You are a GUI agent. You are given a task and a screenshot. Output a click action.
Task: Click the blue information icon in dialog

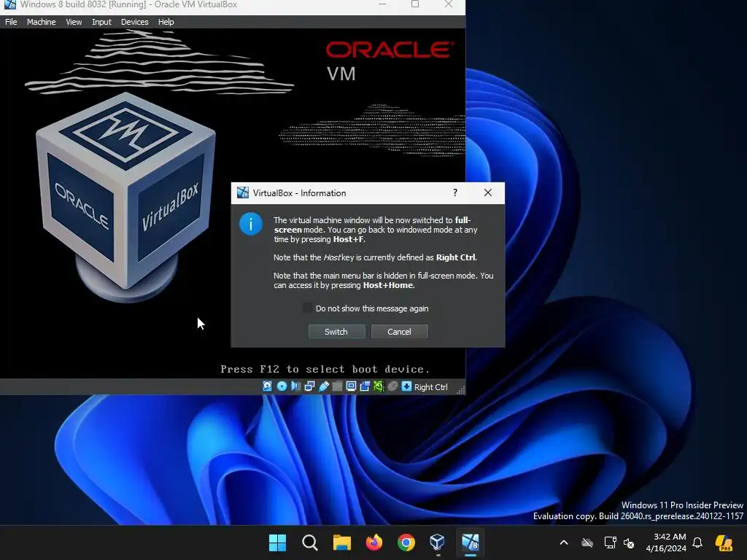tap(251, 224)
